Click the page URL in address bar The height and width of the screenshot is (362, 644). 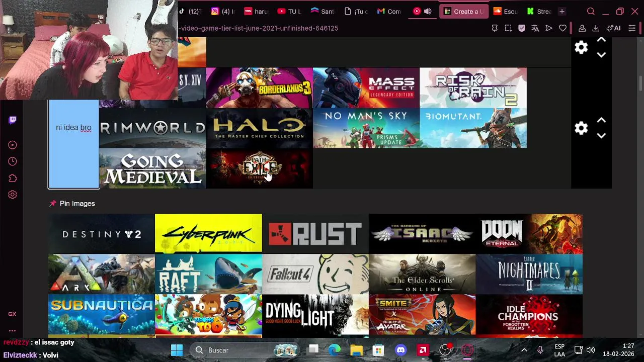258,28
